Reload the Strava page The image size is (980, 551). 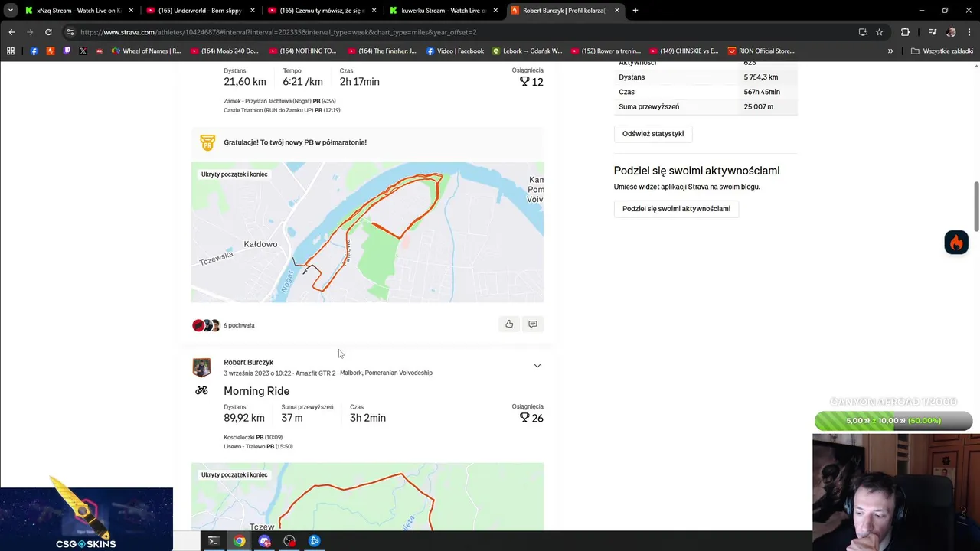point(48,32)
